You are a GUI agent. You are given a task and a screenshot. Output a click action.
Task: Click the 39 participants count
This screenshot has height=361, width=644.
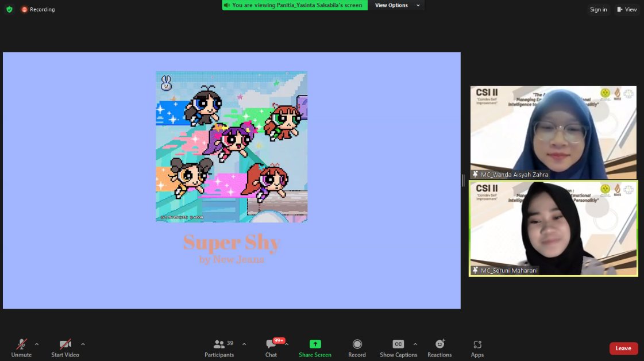230,343
